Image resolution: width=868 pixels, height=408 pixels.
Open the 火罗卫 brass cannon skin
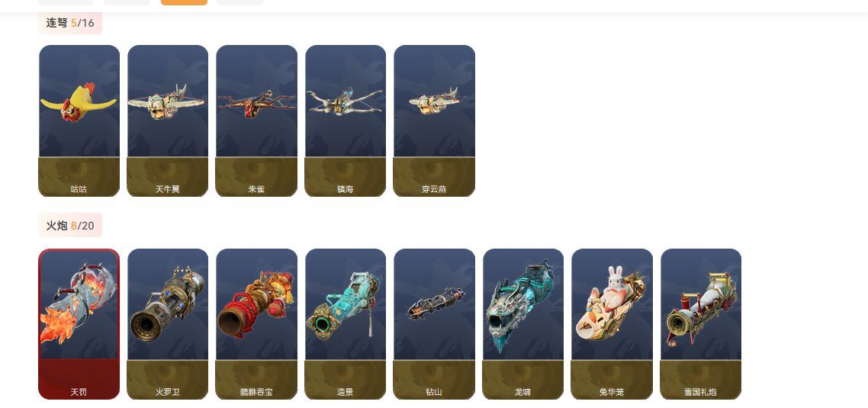click(x=168, y=324)
